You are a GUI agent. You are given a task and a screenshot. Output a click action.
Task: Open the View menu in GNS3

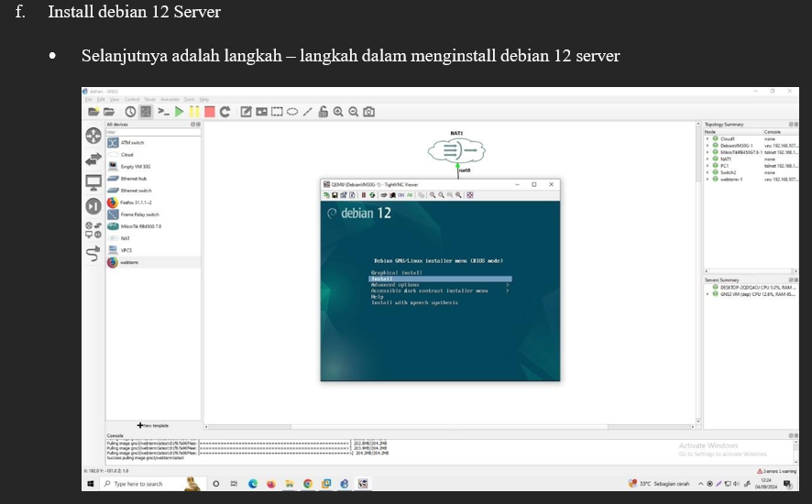coord(115,100)
